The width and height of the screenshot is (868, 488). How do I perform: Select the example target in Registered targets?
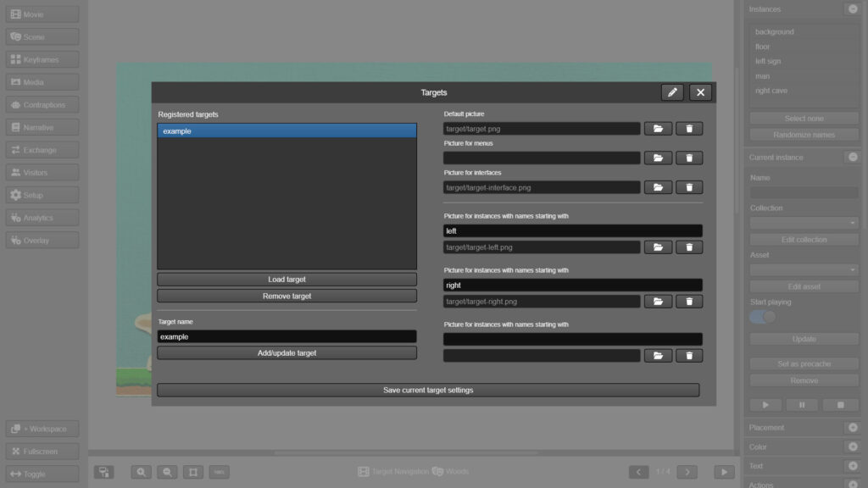tap(287, 131)
